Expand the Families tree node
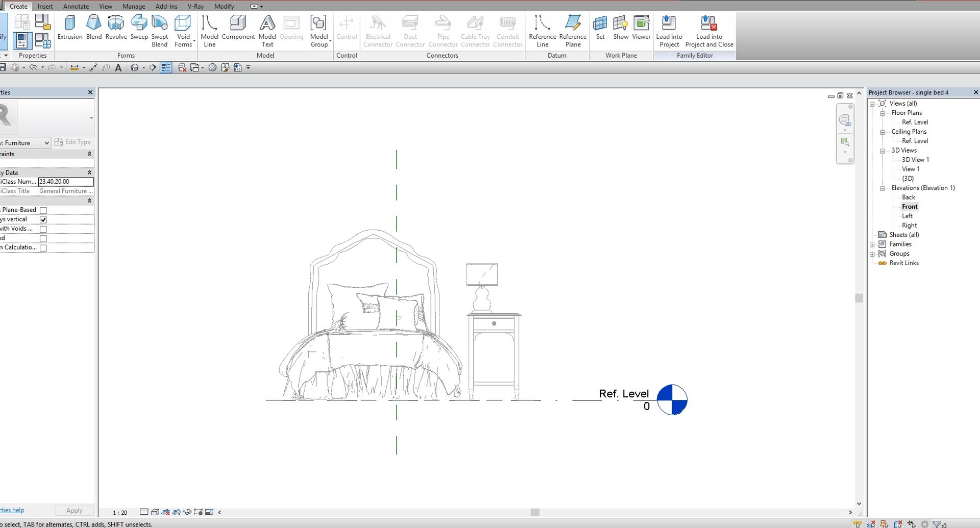Image resolution: width=980 pixels, height=528 pixels. point(872,245)
